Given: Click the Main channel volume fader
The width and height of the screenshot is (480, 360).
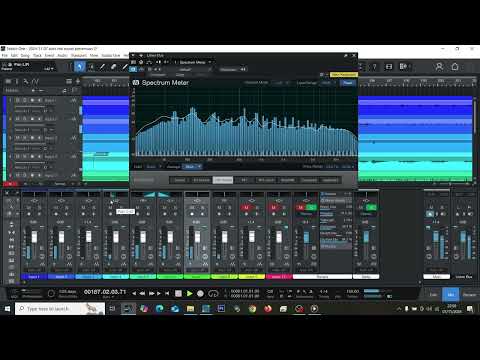Looking at the screenshot, I should pos(436,236).
